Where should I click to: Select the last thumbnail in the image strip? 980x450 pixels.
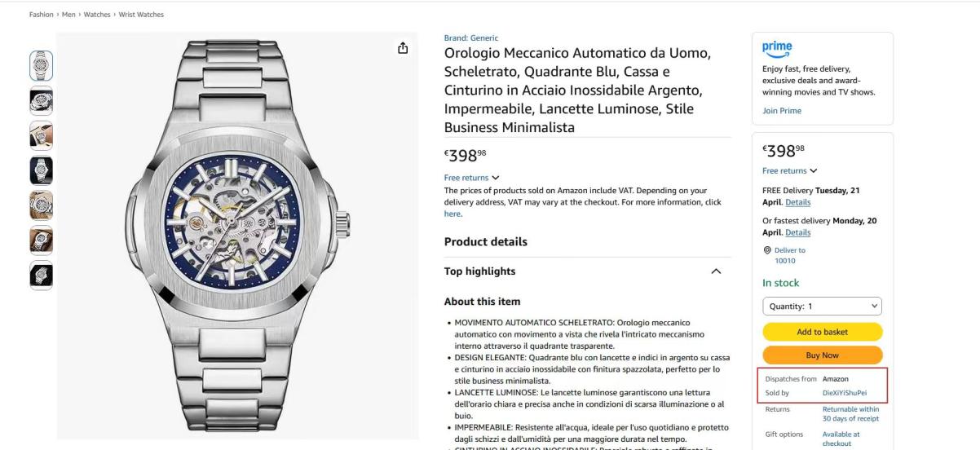coord(42,276)
